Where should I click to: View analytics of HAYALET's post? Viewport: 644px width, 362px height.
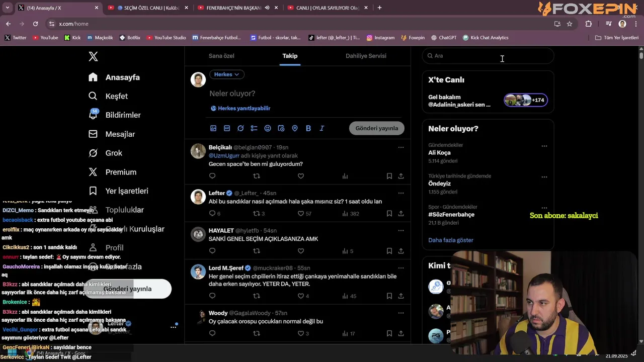click(x=345, y=251)
